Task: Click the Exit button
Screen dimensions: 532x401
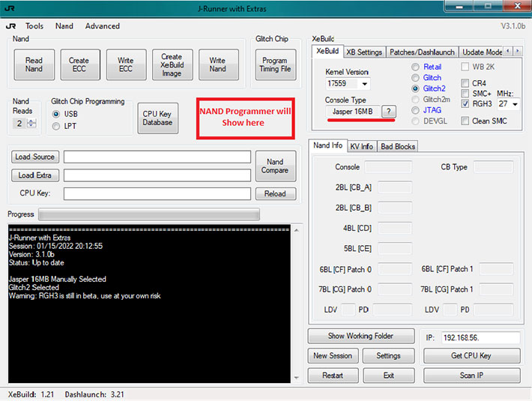Action: coord(388,376)
